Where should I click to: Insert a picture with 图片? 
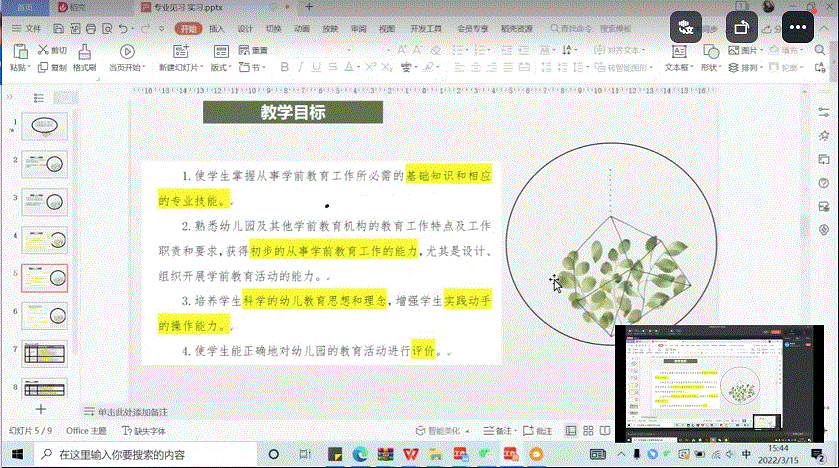pyautogui.click(x=743, y=50)
